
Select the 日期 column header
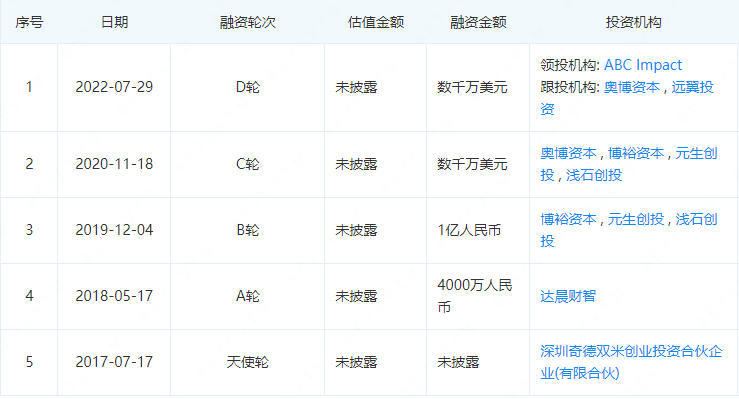coord(115,22)
